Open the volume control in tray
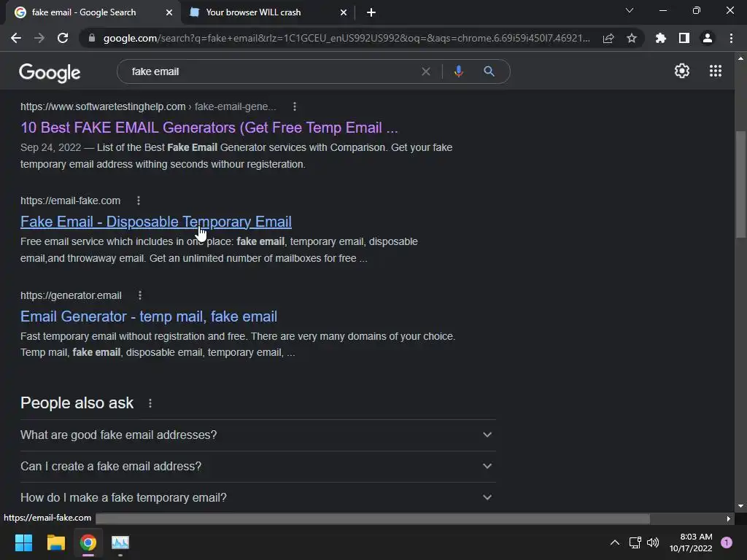Viewport: 747px width, 560px height. [653, 542]
